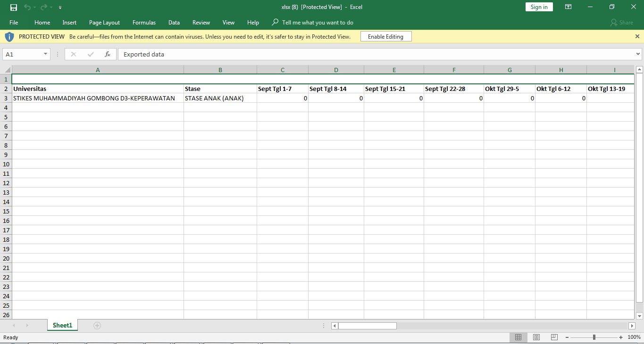Click the Sign in button

click(539, 7)
